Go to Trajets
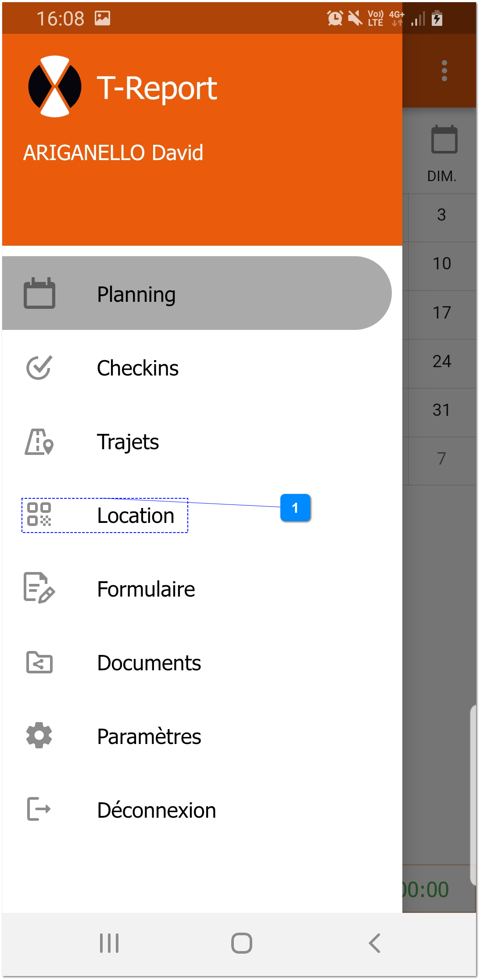Image resolution: width=480 pixels, height=980 pixels. click(128, 442)
